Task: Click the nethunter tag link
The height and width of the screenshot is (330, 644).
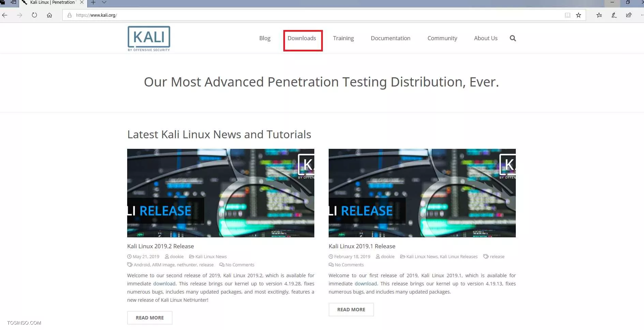Action: 187,265
